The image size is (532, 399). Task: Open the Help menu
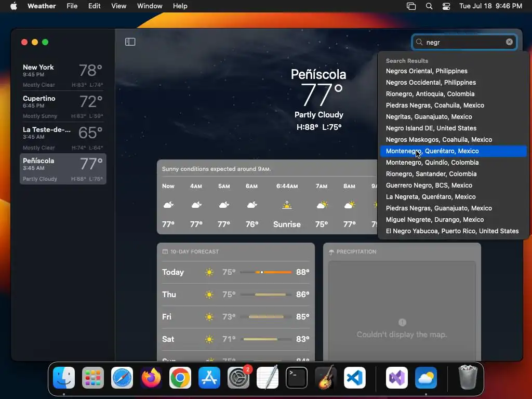coord(180,6)
